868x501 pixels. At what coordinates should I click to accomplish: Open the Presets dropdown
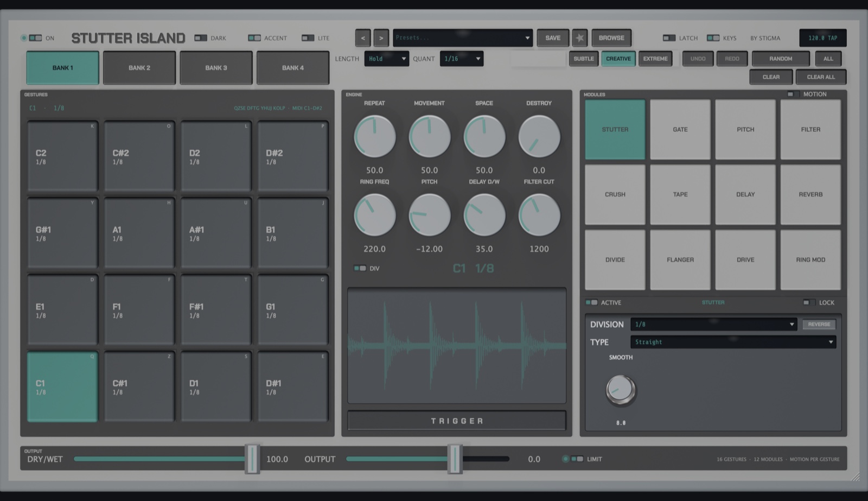[x=463, y=38]
